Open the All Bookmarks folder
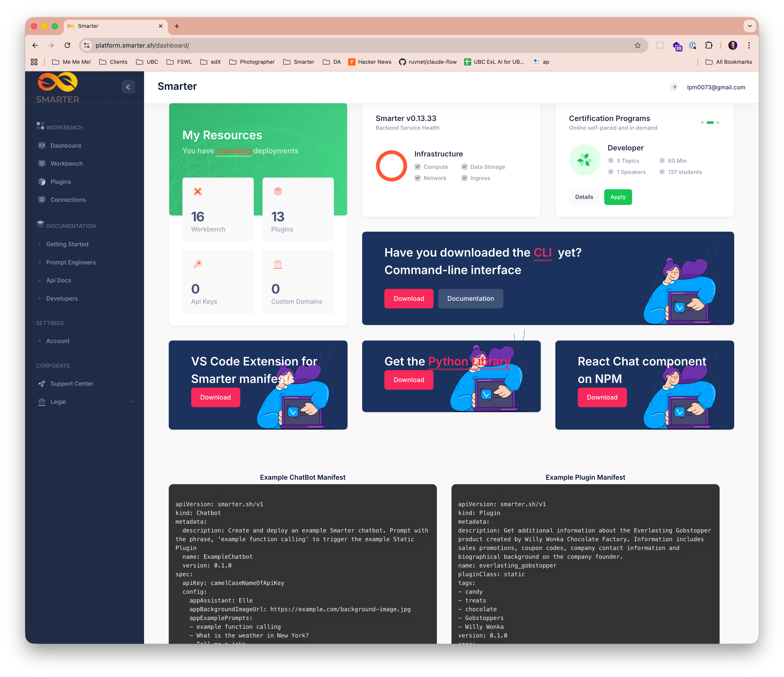Viewport: 784px width, 677px height. (x=728, y=62)
